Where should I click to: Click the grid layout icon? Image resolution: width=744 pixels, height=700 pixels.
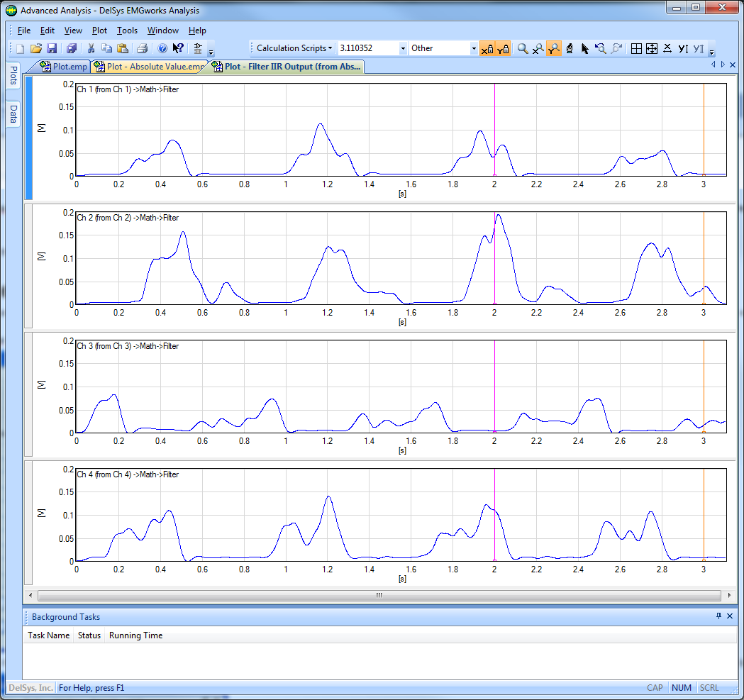pos(636,49)
